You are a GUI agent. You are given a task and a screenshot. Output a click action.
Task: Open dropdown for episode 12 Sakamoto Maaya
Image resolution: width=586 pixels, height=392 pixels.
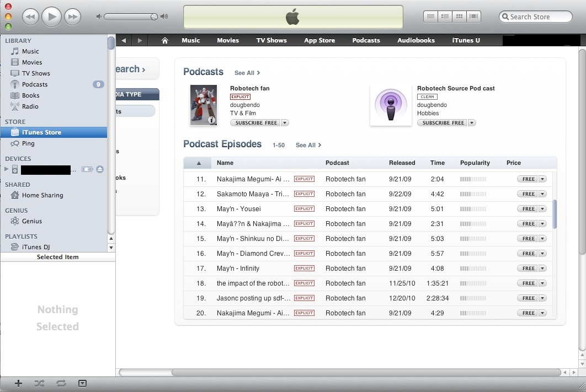[x=542, y=194]
